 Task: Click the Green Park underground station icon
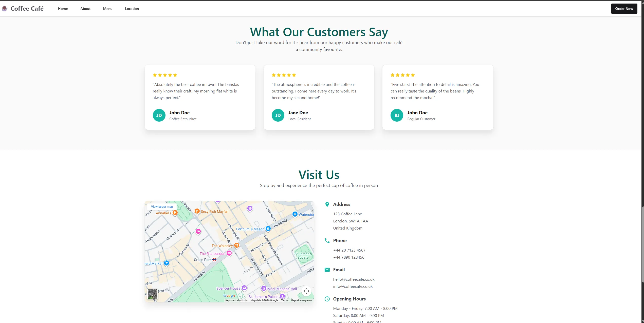pyautogui.click(x=214, y=260)
